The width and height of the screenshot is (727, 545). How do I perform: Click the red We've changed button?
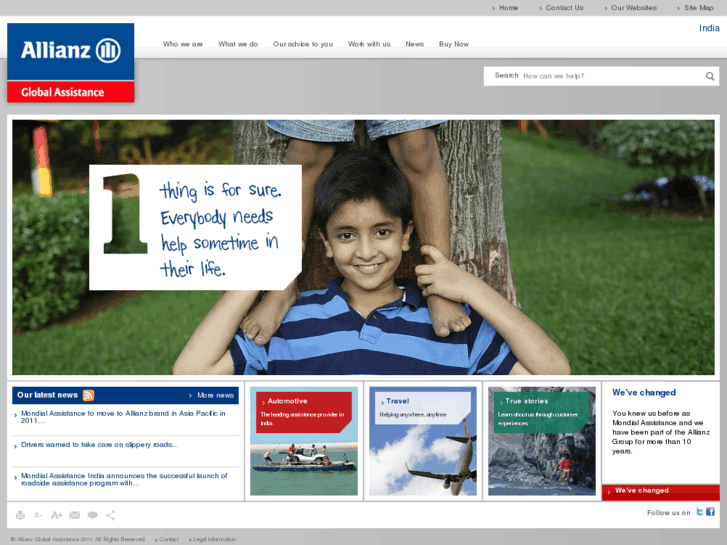click(661, 492)
